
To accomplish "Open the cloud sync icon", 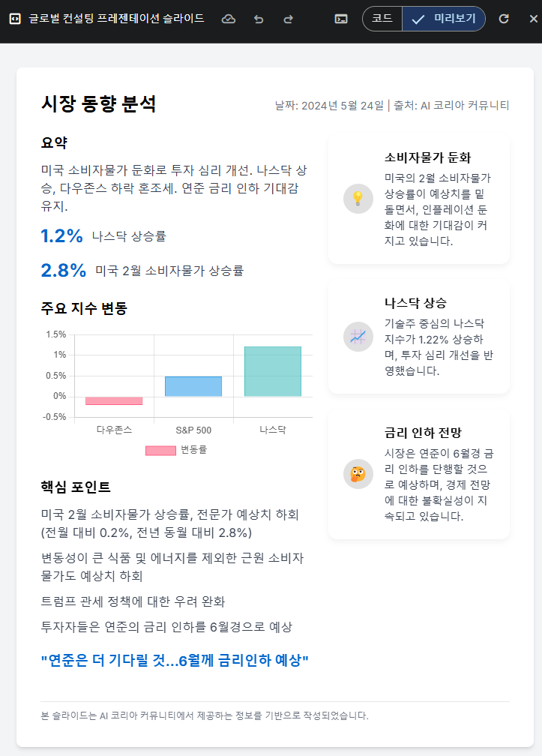I will (x=229, y=19).
